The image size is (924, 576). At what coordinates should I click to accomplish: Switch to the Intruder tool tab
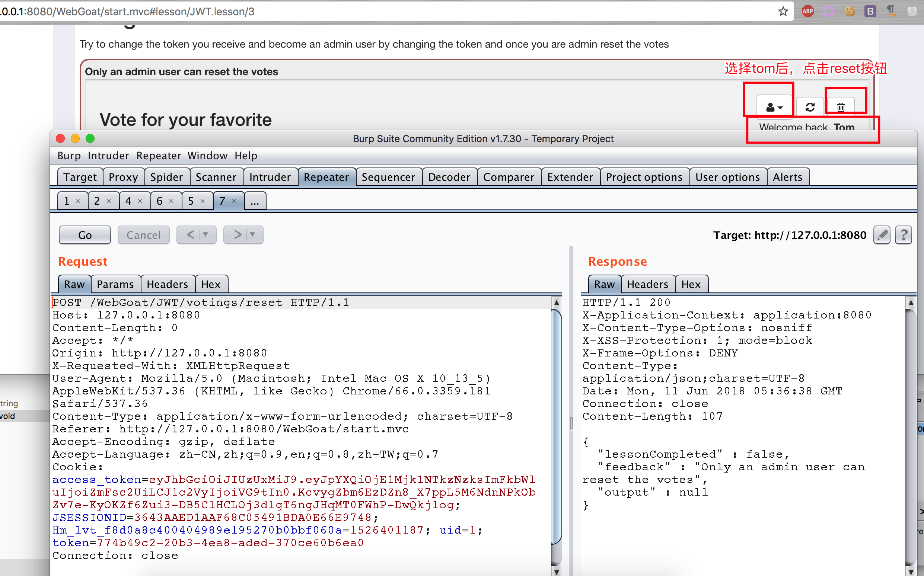coord(270,177)
